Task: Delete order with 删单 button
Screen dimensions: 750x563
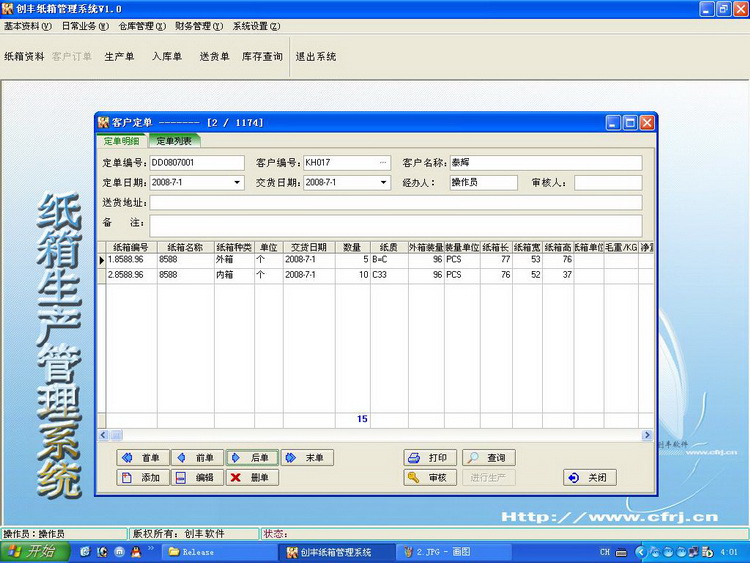Action: tap(252, 478)
